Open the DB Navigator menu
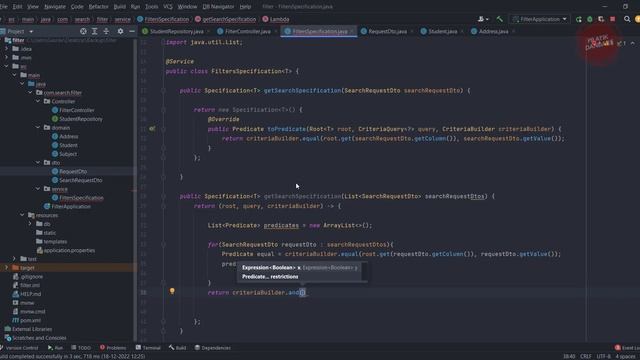This screenshot has width=640, height=360. pos(218,7)
